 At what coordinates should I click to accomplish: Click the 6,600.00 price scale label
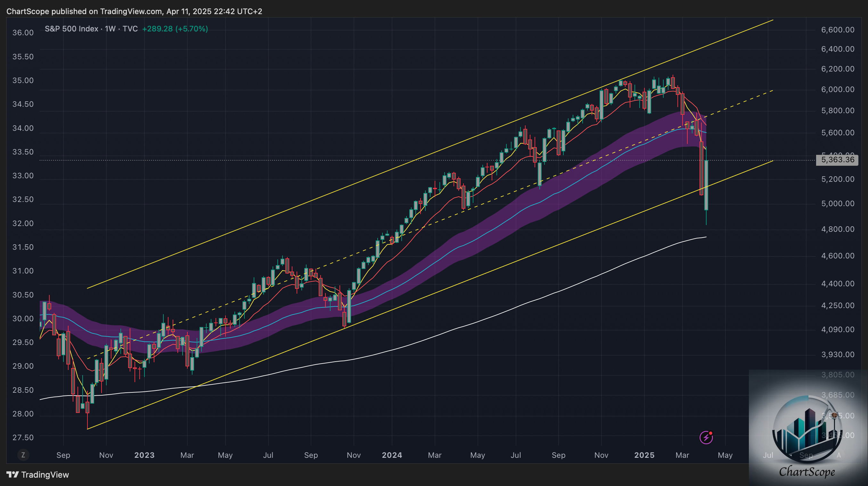point(838,30)
